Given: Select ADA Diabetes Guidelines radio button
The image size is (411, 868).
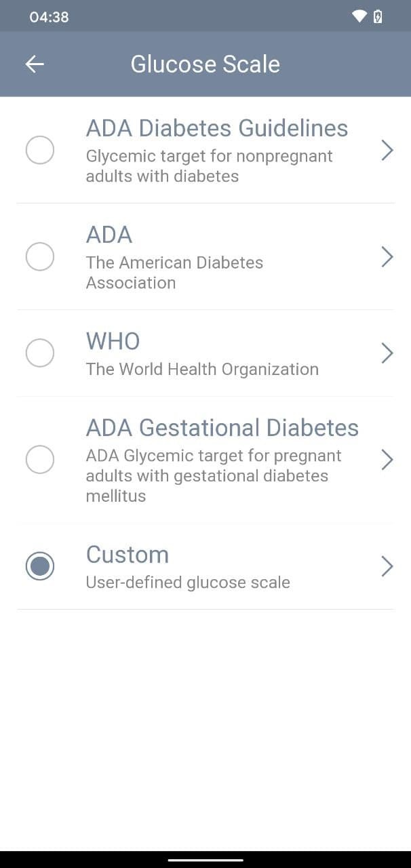Looking at the screenshot, I should click(x=40, y=150).
